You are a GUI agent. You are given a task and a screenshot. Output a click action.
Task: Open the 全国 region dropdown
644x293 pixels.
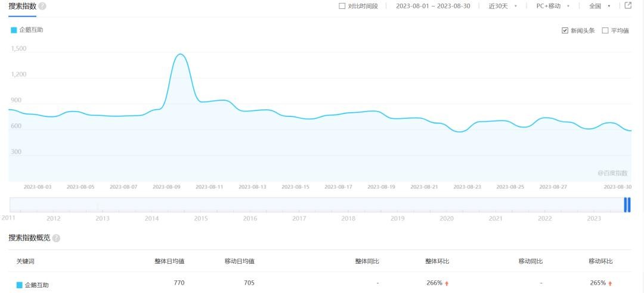point(599,6)
